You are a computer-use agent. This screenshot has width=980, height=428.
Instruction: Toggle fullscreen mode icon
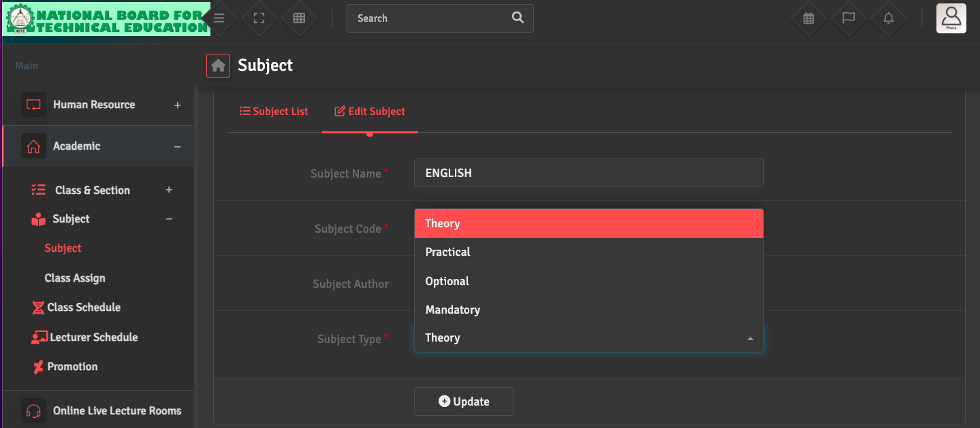(x=259, y=18)
